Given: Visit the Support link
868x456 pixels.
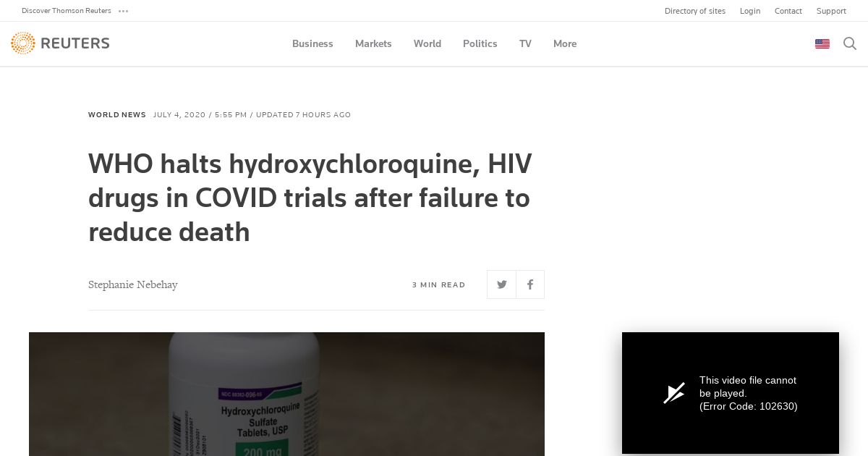Looking at the screenshot, I should tap(831, 11).
